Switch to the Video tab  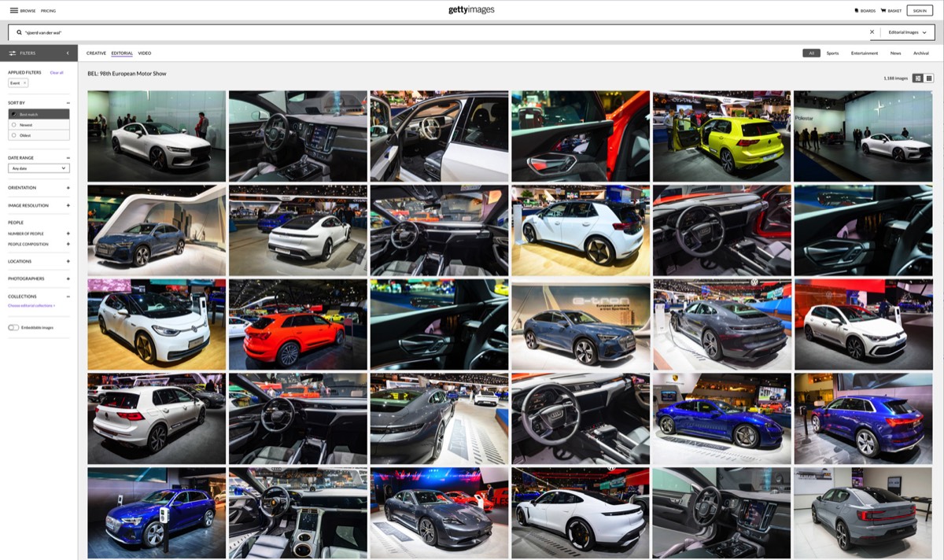(x=145, y=53)
